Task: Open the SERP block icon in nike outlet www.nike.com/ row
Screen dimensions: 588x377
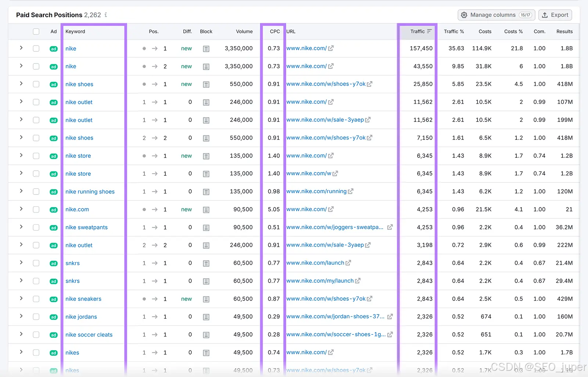Action: pos(206,102)
